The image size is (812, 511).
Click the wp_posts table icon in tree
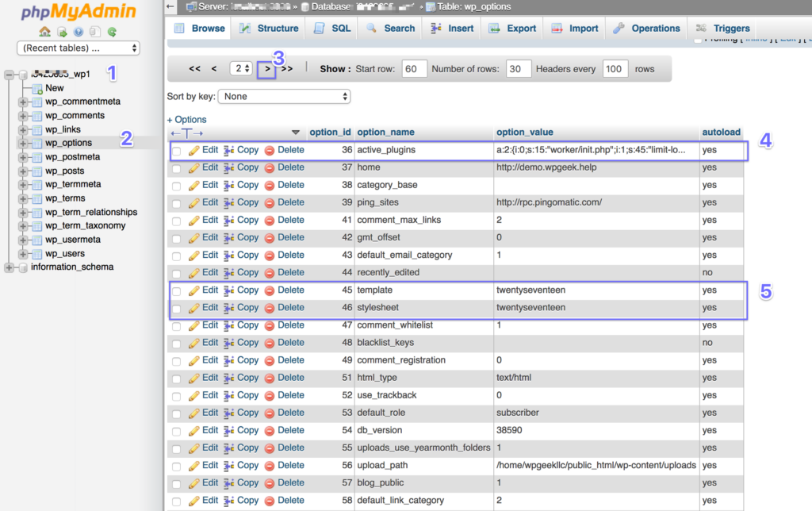[36, 171]
